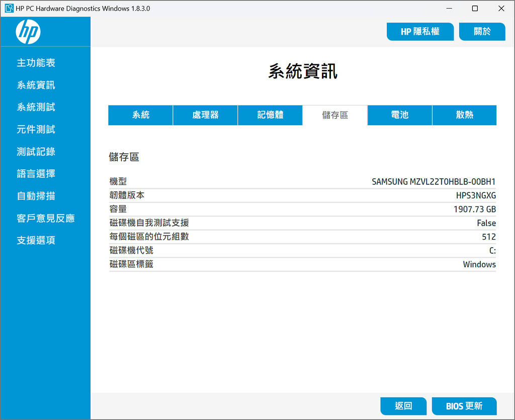This screenshot has width=515, height=420.
Task: Open the 散熱 tab
Action: tap(464, 115)
